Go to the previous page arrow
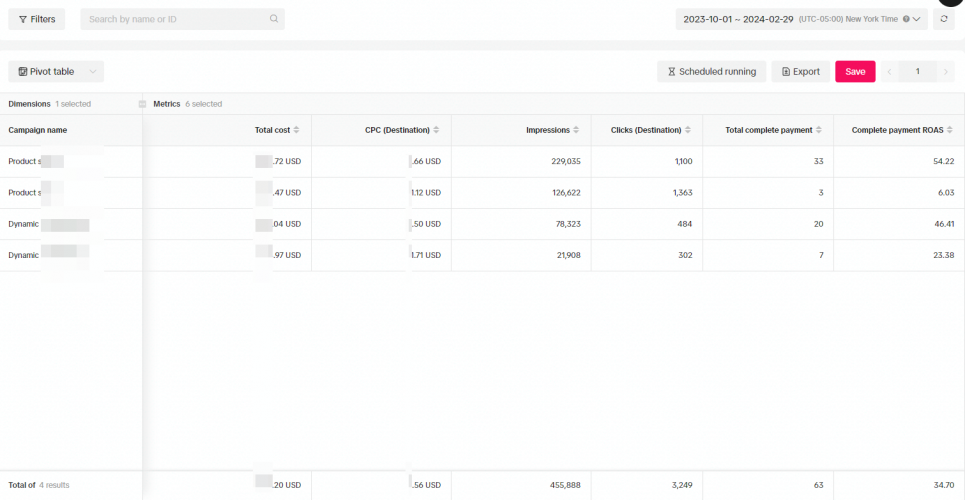The height and width of the screenshot is (500, 965). (x=889, y=72)
